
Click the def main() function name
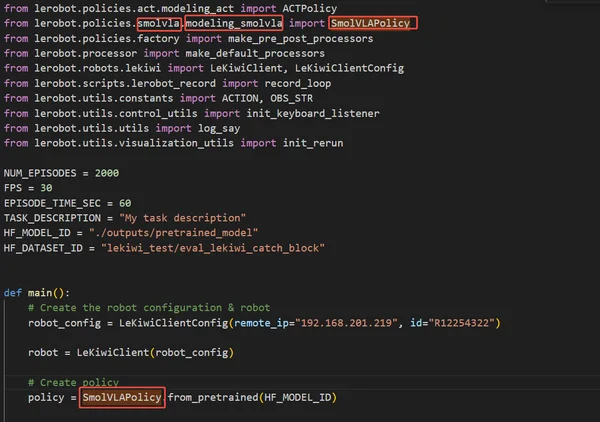click(x=40, y=293)
